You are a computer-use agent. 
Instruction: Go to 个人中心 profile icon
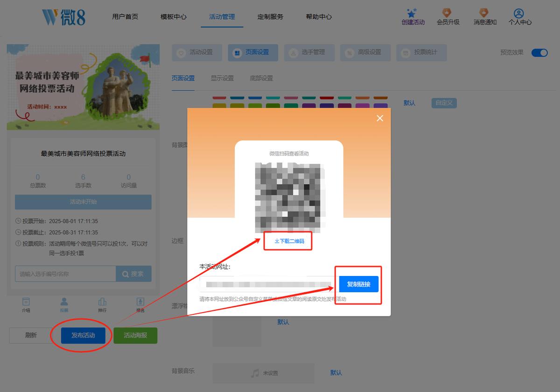[519, 13]
